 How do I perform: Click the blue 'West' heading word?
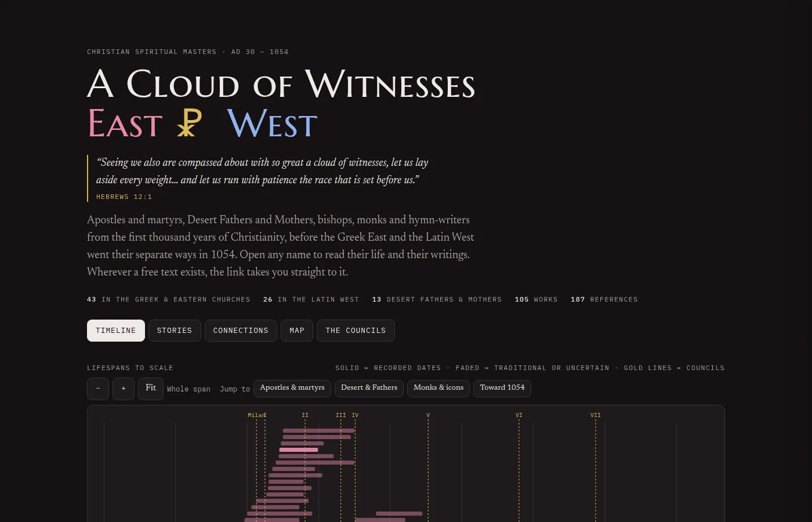pos(272,124)
